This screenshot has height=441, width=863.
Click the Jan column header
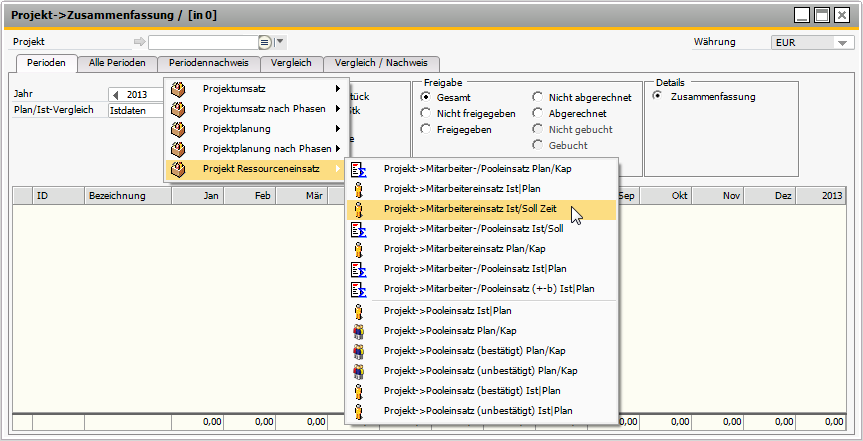198,196
